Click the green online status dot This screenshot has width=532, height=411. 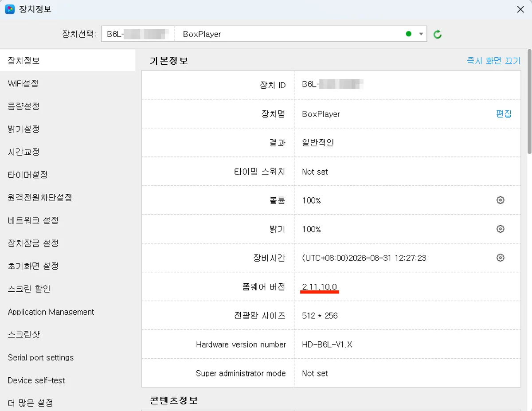408,34
